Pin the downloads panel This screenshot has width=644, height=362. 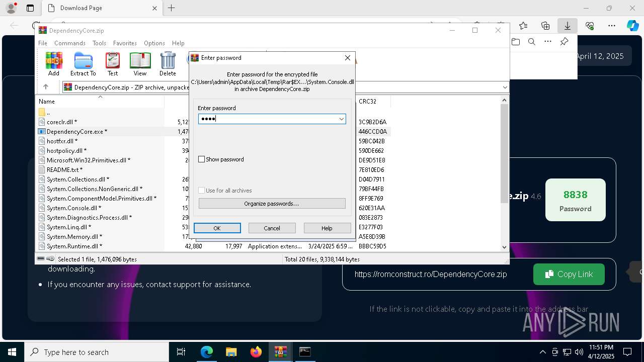tap(564, 42)
